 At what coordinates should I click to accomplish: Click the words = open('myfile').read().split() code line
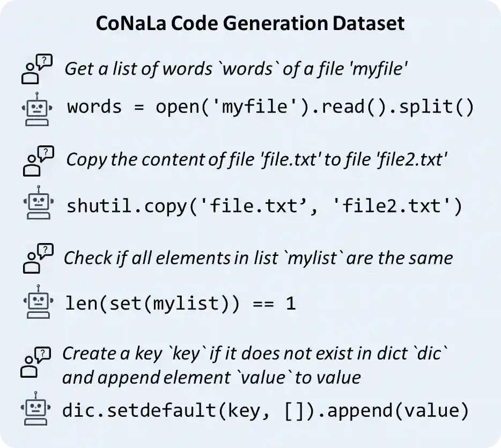pos(270,107)
